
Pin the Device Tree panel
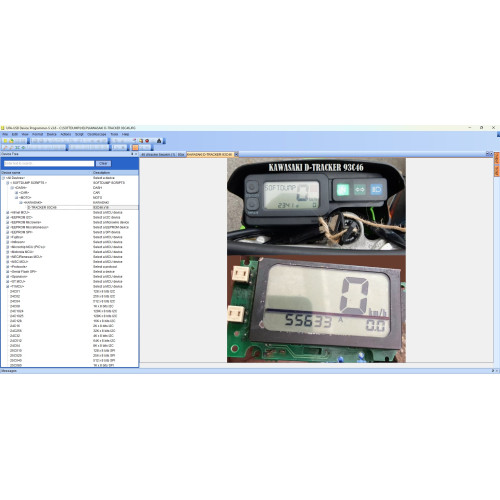click(x=132, y=154)
